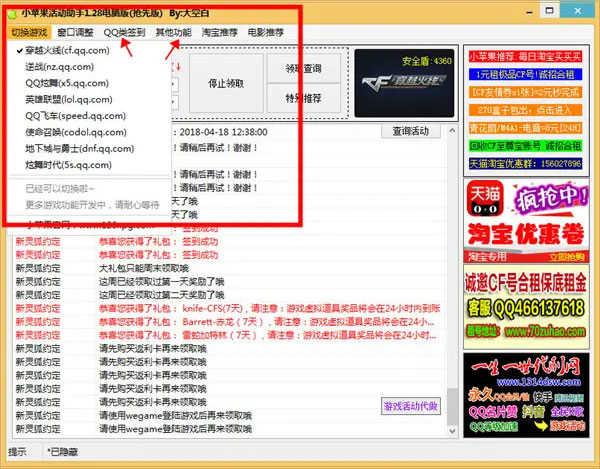Select the row 这周已经领取过第二天奖励了哦
600x469 pixels.
[229, 295]
